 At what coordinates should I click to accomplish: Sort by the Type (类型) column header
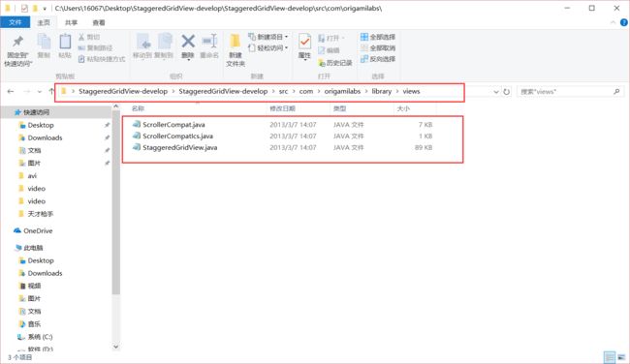tap(339, 108)
